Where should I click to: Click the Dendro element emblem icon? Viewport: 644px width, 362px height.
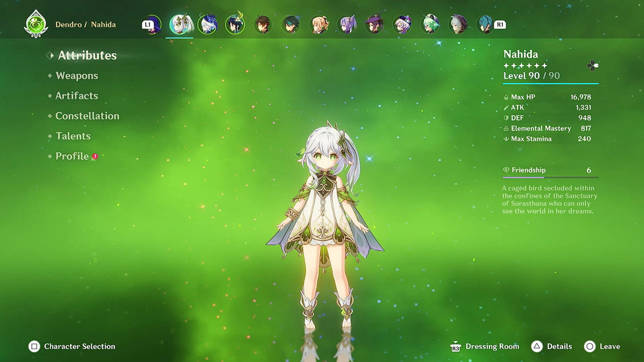click(36, 24)
